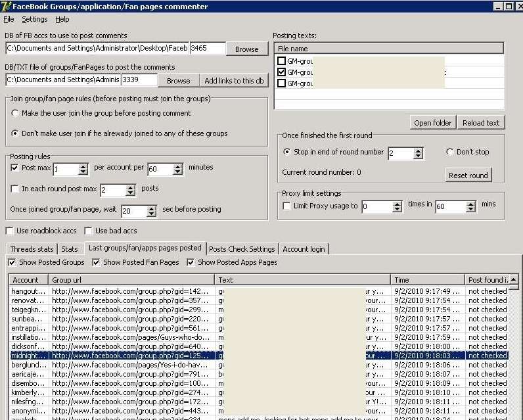
Task: Select the kimberly... account row
Action: coord(259,392)
